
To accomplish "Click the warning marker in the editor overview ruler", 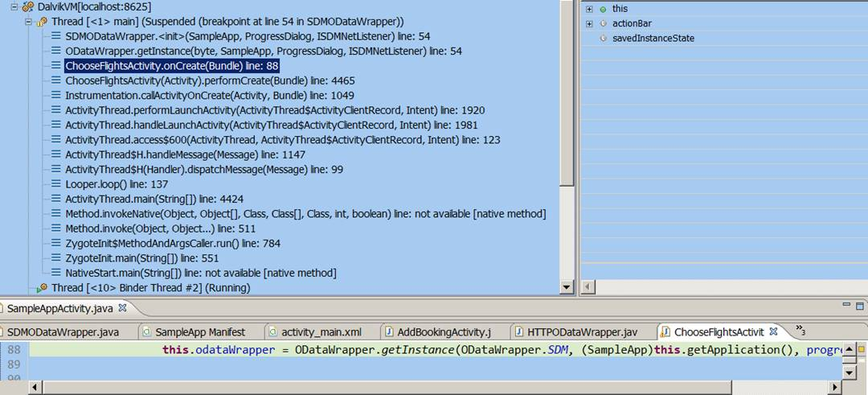I will (x=862, y=350).
